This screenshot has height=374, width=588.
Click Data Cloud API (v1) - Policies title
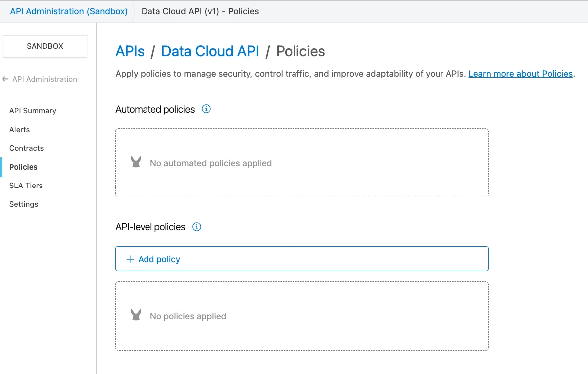point(200,11)
